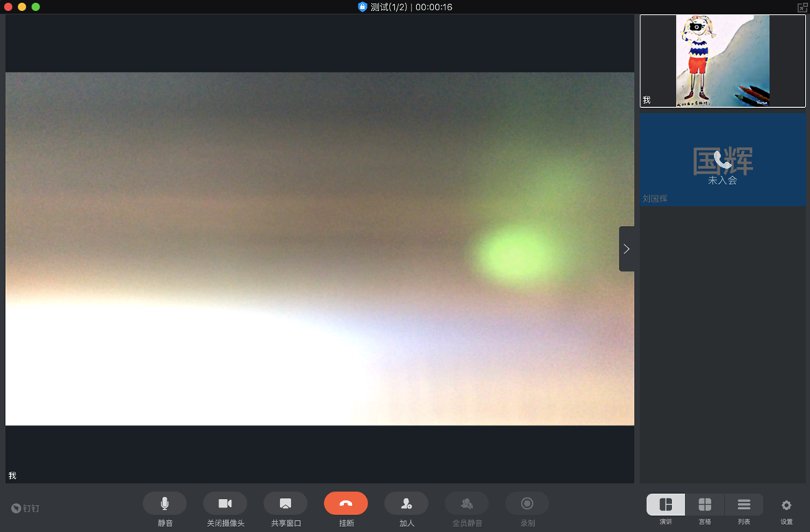The width and height of the screenshot is (810, 532).
Task: Click the fullscreen icon in title bar
Action: click(802, 7)
